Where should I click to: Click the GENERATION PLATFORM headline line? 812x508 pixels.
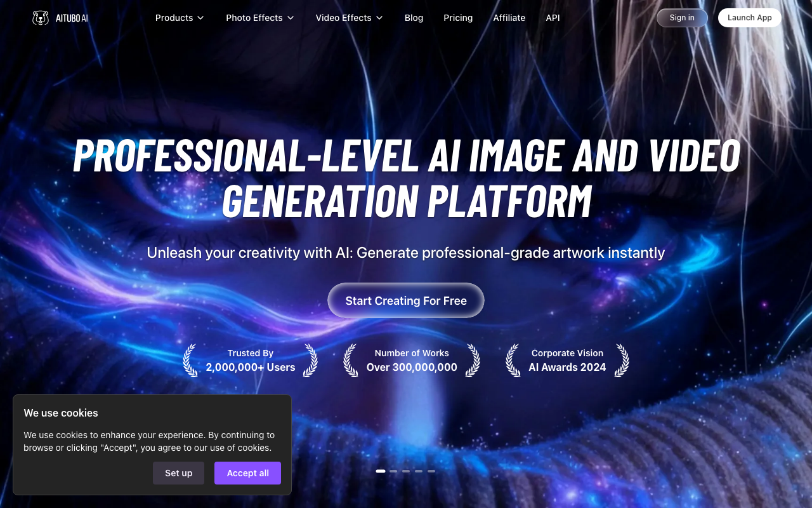(x=407, y=201)
